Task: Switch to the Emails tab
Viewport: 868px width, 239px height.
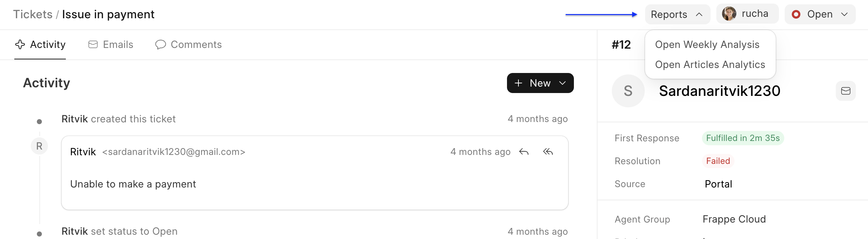Action: pyautogui.click(x=111, y=45)
